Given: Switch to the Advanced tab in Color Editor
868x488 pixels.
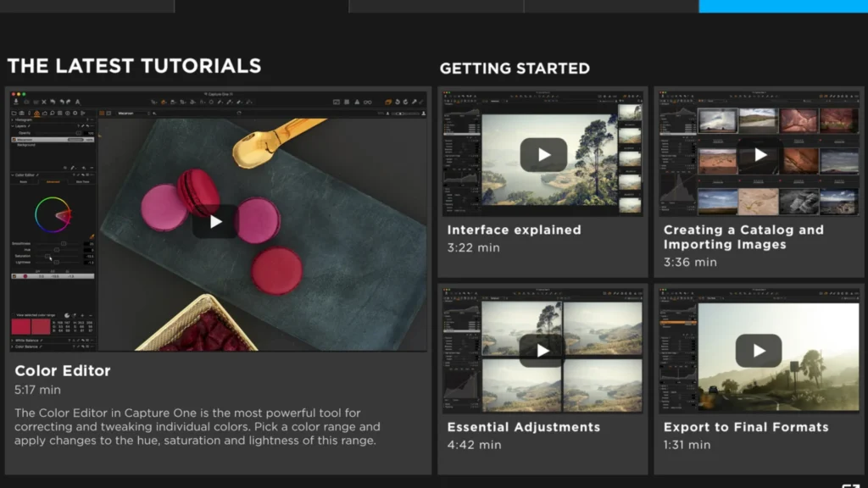Looking at the screenshot, I should pos(53,181).
